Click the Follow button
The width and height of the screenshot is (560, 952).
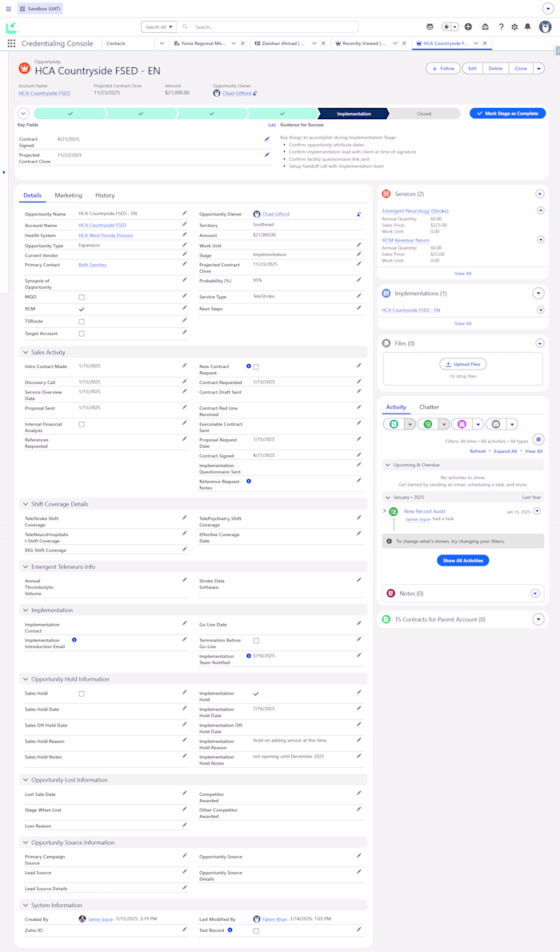tap(443, 69)
